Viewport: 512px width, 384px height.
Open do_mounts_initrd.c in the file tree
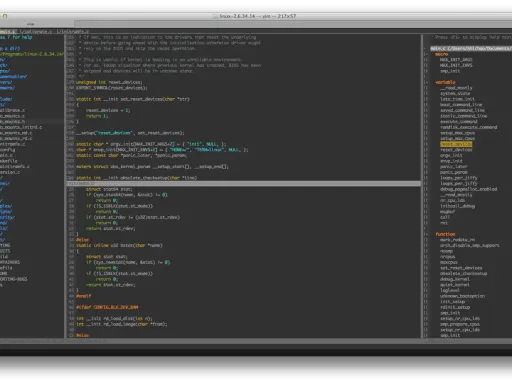21,127
